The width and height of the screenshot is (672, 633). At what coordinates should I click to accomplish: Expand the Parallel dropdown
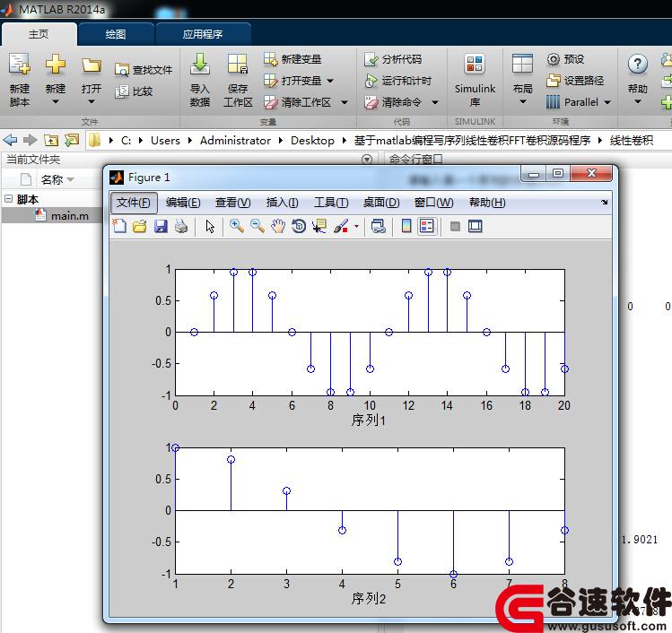[607, 102]
